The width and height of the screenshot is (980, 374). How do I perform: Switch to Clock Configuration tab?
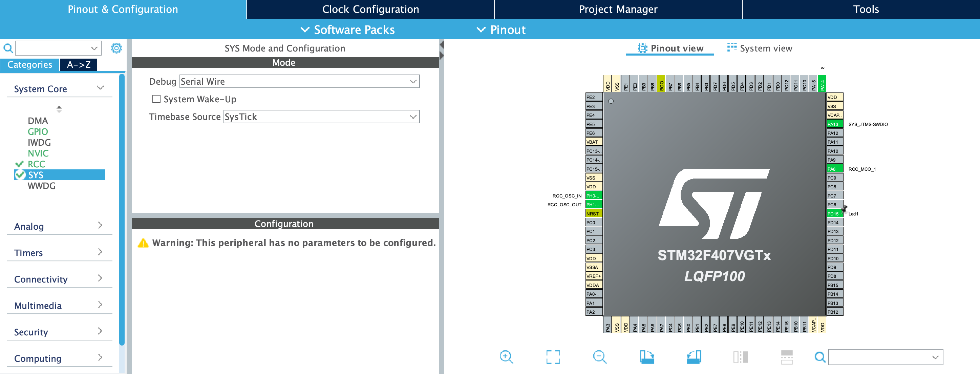pyautogui.click(x=370, y=9)
